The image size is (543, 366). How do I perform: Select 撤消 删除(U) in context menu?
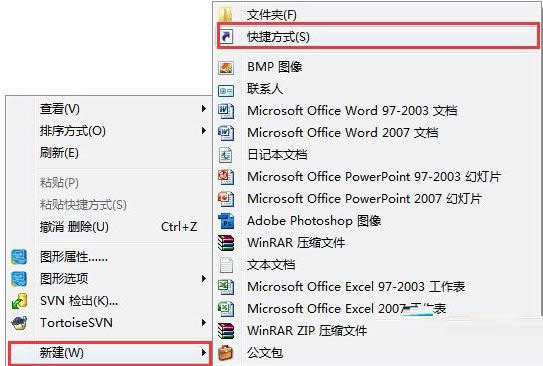[x=74, y=227]
